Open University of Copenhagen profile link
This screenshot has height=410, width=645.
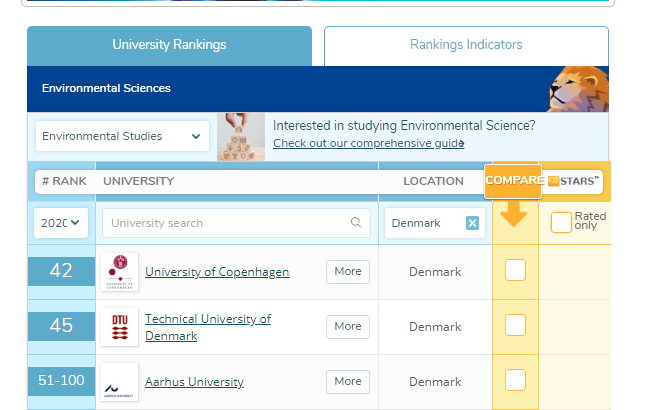pyautogui.click(x=217, y=272)
